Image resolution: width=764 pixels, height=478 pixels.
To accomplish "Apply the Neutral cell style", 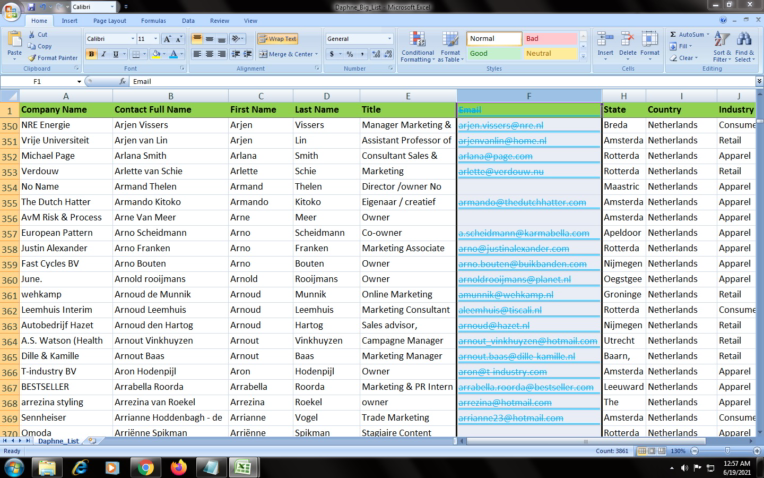I will pyautogui.click(x=551, y=54).
